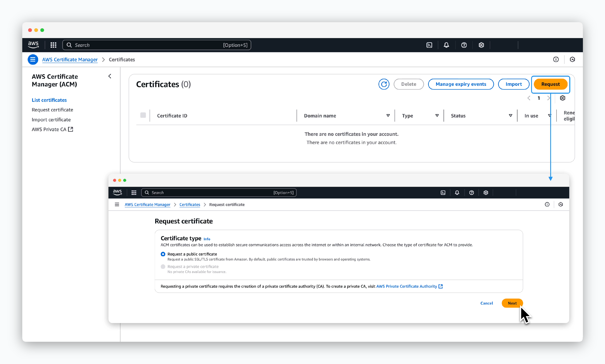
Task: Click the Certificates breadcrumb text in back window
Action: [x=122, y=59]
